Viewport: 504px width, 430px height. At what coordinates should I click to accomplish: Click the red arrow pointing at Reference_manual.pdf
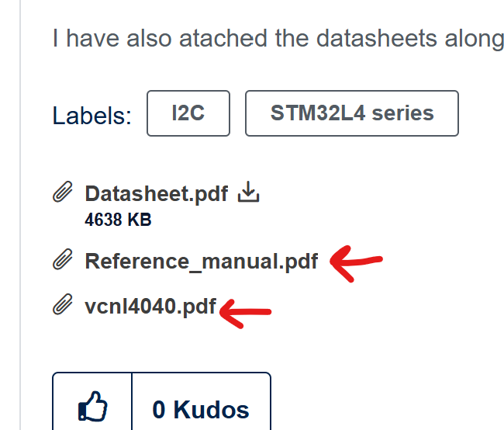356,264
